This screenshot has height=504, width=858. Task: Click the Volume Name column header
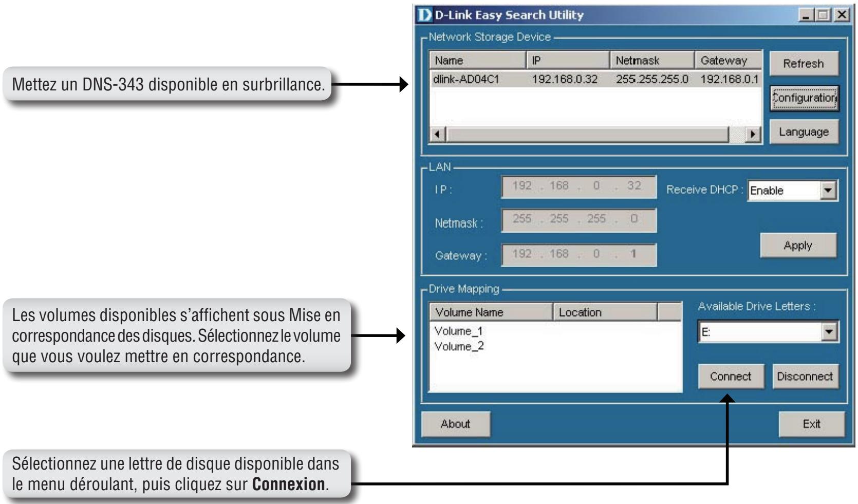coord(491,312)
